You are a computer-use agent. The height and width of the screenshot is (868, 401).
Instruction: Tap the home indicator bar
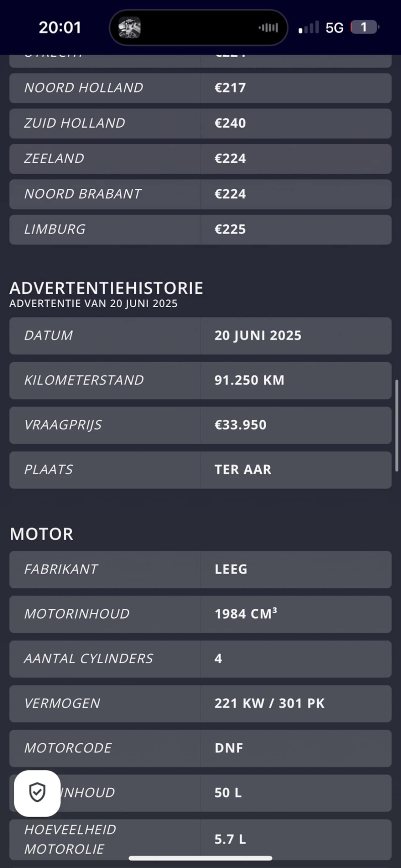point(200,858)
